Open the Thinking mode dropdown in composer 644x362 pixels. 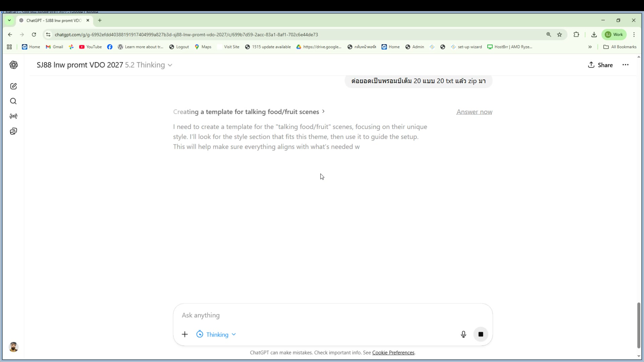pos(216,335)
